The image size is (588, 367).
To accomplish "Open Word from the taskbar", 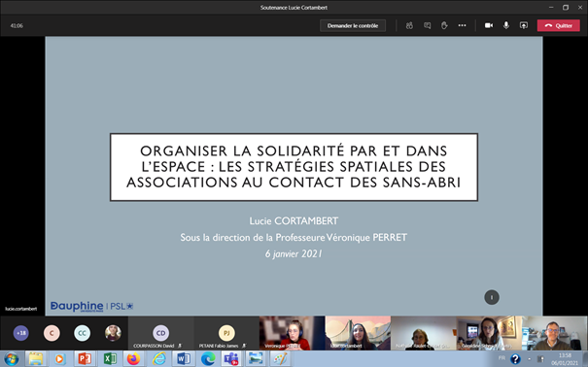I will [x=184, y=359].
